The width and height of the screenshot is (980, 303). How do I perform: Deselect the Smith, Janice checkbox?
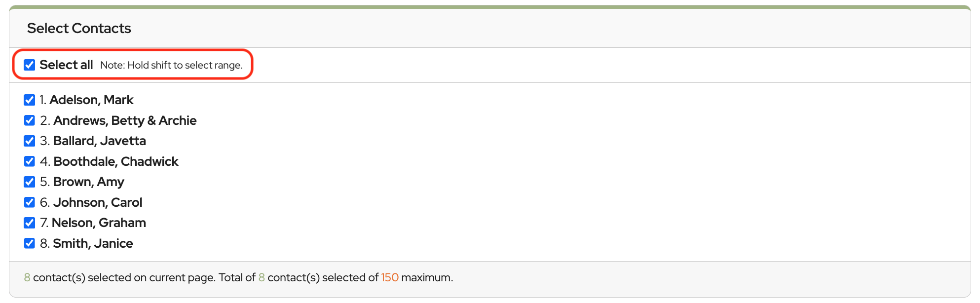tap(30, 243)
